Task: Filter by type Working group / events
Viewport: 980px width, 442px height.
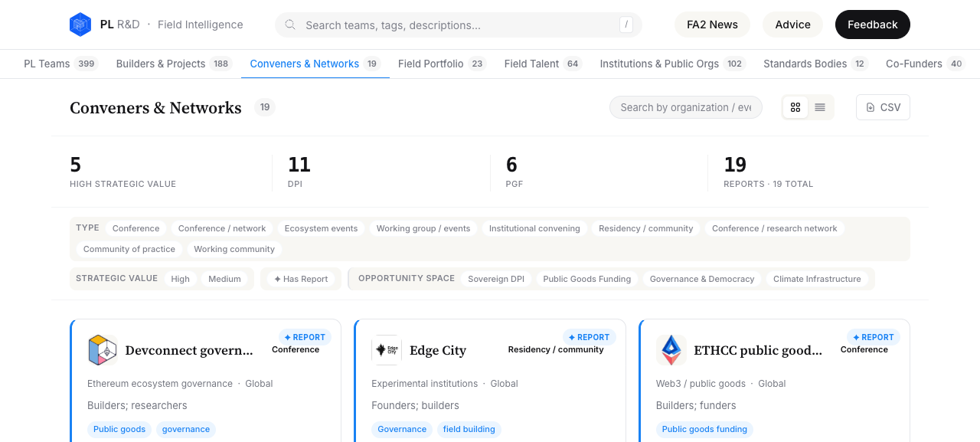Action: (x=423, y=228)
